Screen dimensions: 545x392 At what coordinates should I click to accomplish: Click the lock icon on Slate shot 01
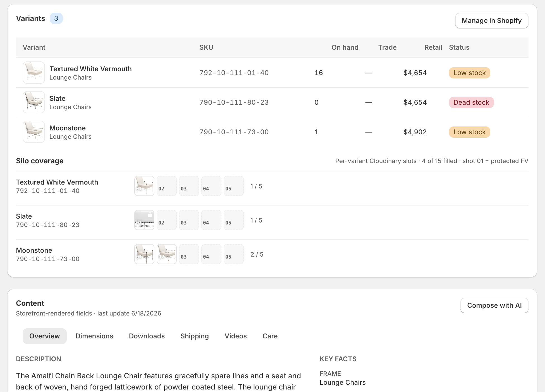pyautogui.click(x=150, y=214)
